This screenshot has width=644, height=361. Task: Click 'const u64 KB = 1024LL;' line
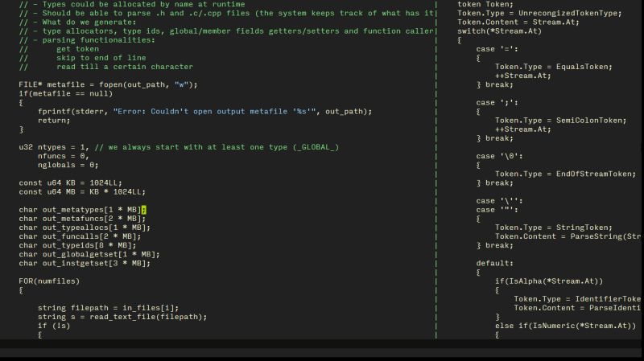(70, 183)
